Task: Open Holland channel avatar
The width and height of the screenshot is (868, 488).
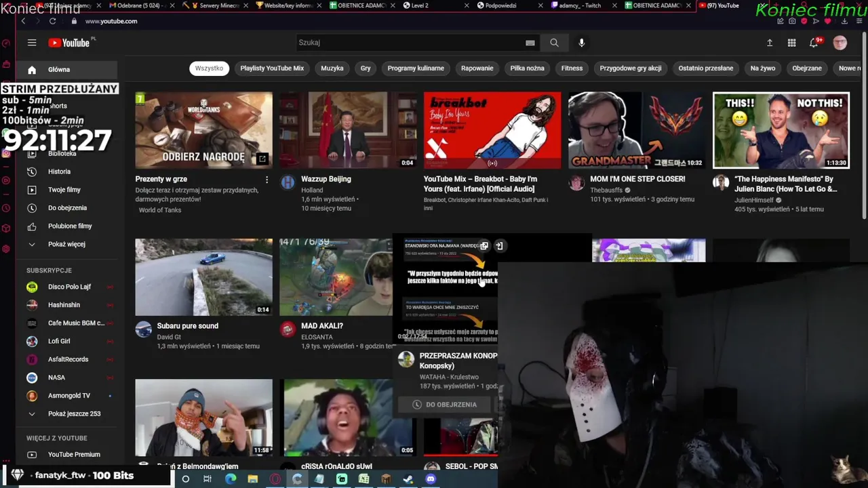Action: [288, 182]
